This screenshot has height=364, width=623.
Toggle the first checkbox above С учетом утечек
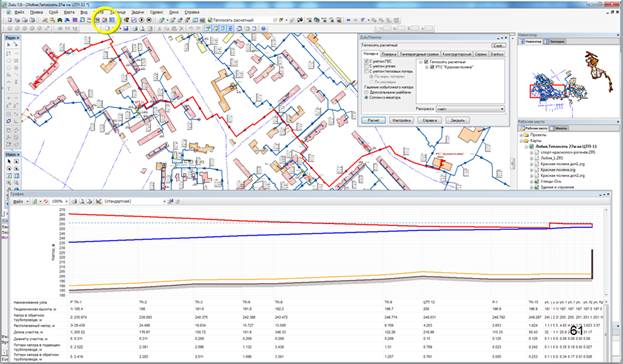[x=367, y=62]
